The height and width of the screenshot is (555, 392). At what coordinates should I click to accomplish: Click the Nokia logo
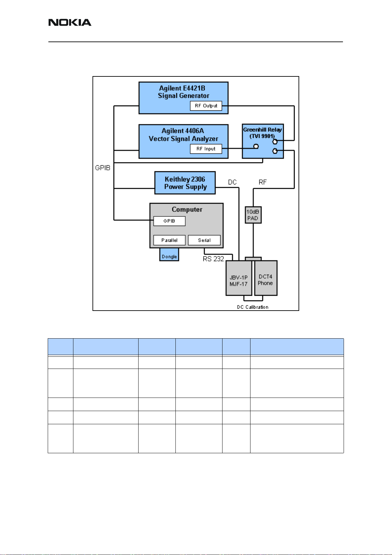pyautogui.click(x=70, y=22)
